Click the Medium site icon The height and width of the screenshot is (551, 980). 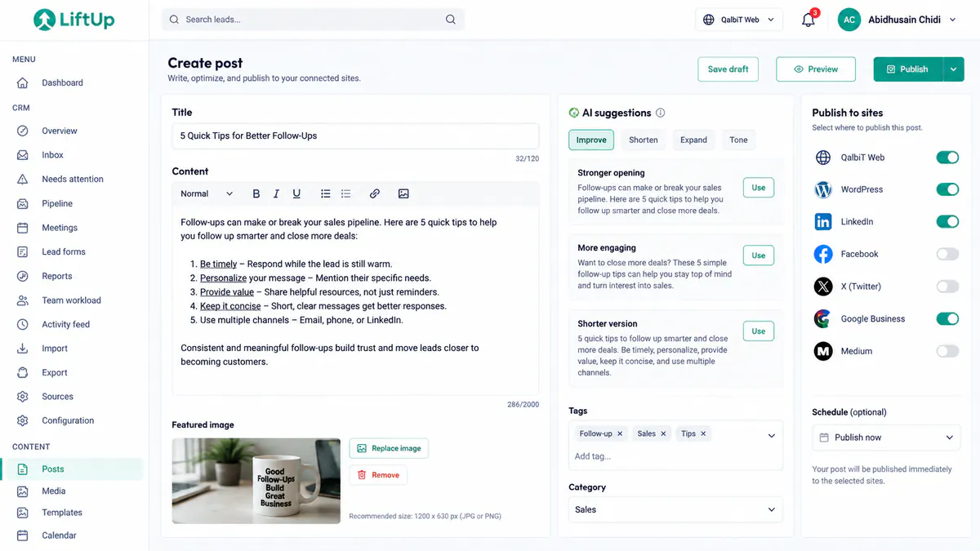pyautogui.click(x=823, y=351)
